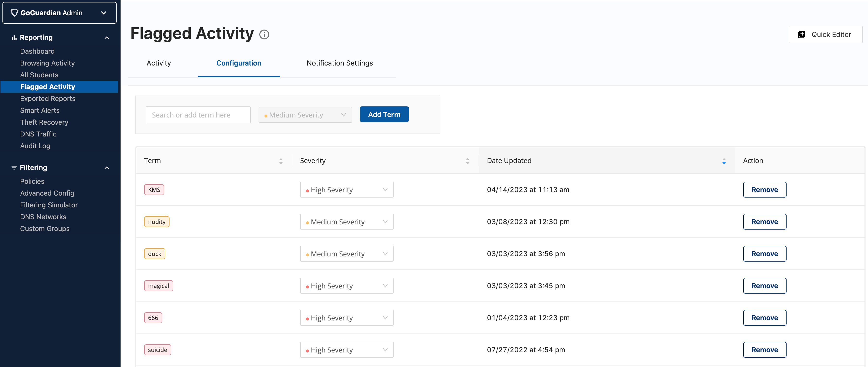Image resolution: width=868 pixels, height=367 pixels.
Task: Open Theft Recovery in the sidebar
Action: point(44,122)
